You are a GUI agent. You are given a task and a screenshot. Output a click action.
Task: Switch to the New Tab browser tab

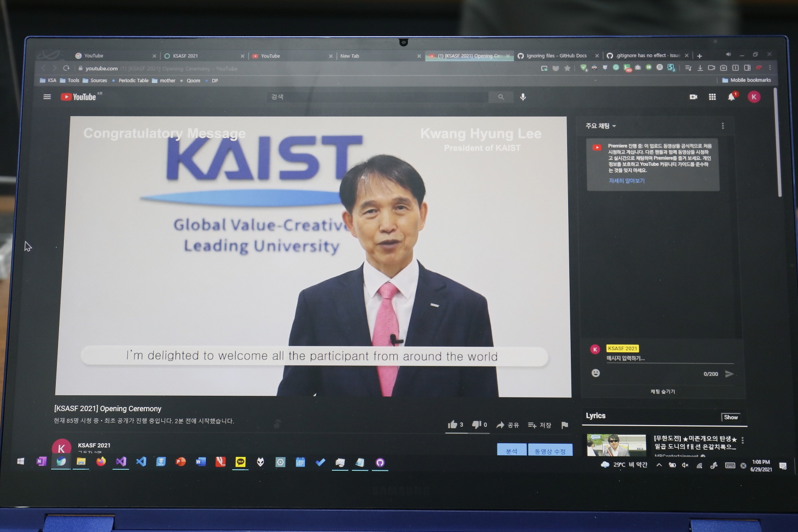point(380,56)
